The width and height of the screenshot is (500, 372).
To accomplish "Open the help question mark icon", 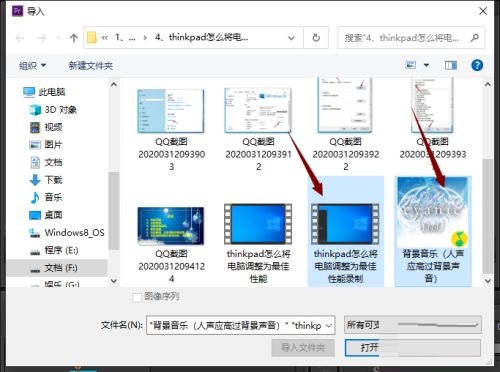I will pyautogui.click(x=477, y=65).
